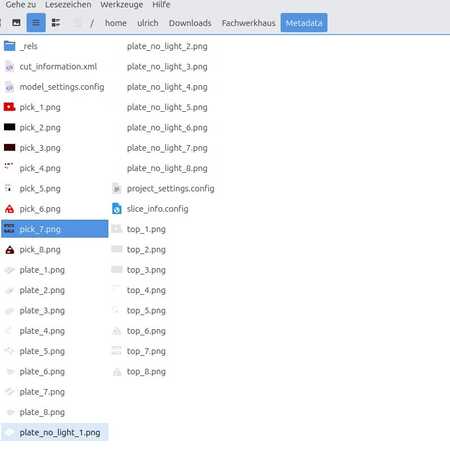Click plate_6.png thumbnail icon
Screen dimensions: 450x450
click(10, 371)
